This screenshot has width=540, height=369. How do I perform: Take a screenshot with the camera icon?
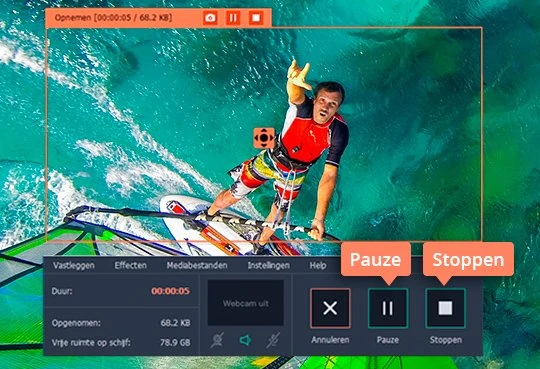click(210, 18)
